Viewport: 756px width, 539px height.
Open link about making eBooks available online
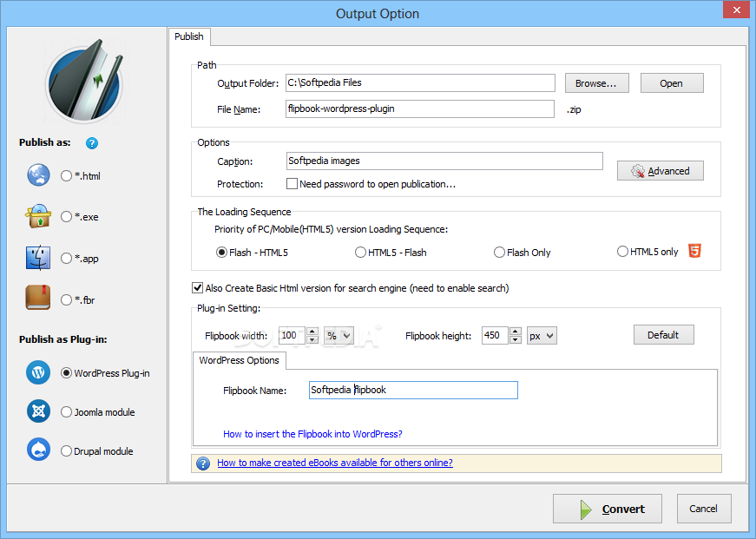click(335, 463)
